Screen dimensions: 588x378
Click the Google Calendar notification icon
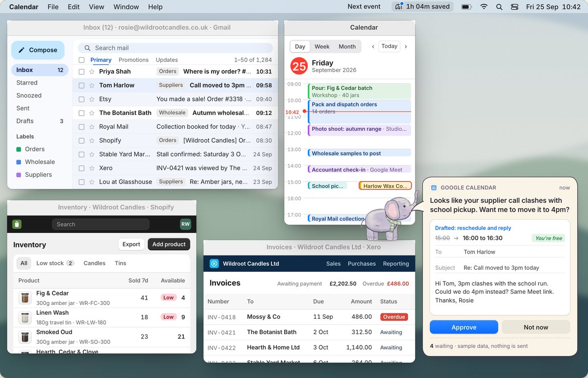pyautogui.click(x=434, y=188)
